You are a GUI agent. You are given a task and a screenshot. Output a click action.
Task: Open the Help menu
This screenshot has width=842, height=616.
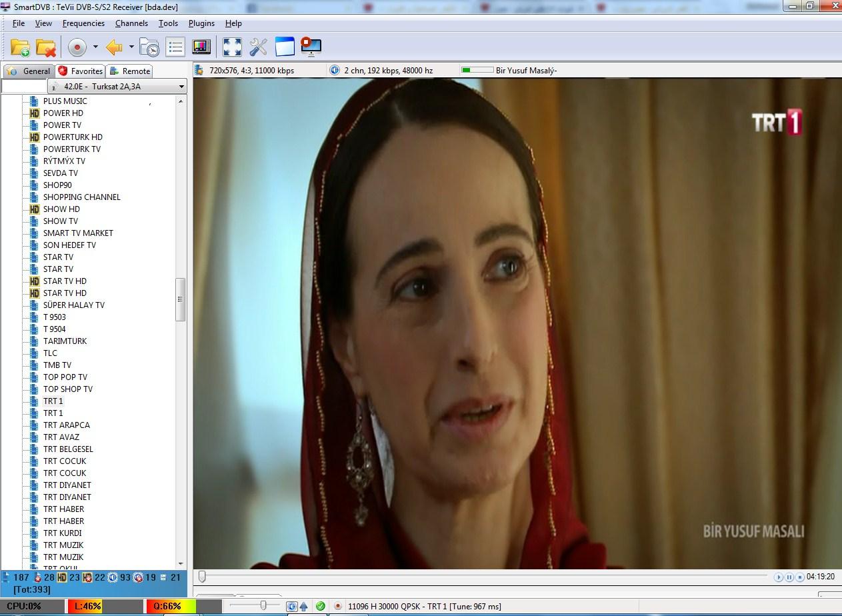tap(233, 23)
